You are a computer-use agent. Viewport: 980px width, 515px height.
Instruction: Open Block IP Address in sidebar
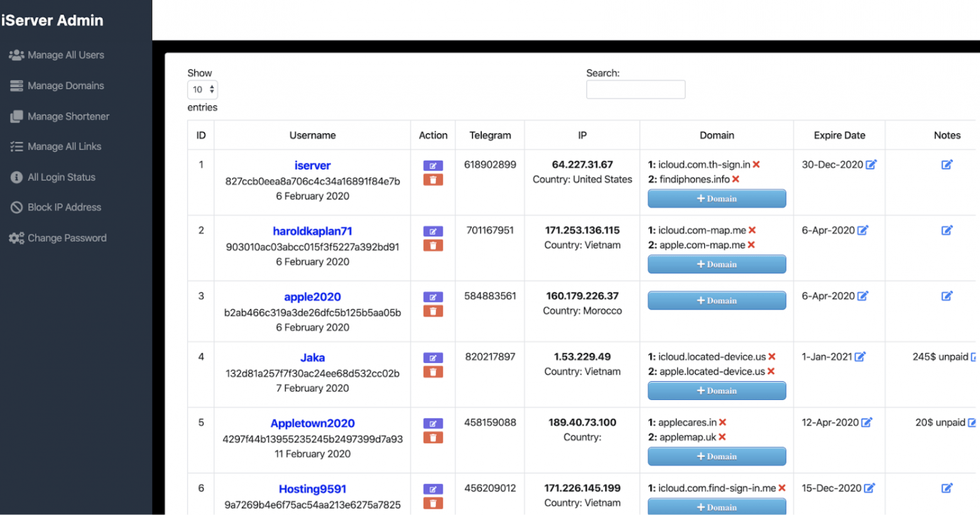point(55,207)
